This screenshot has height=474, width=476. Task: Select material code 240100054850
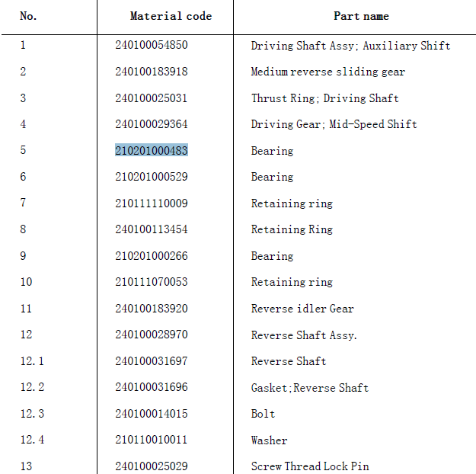tap(152, 45)
